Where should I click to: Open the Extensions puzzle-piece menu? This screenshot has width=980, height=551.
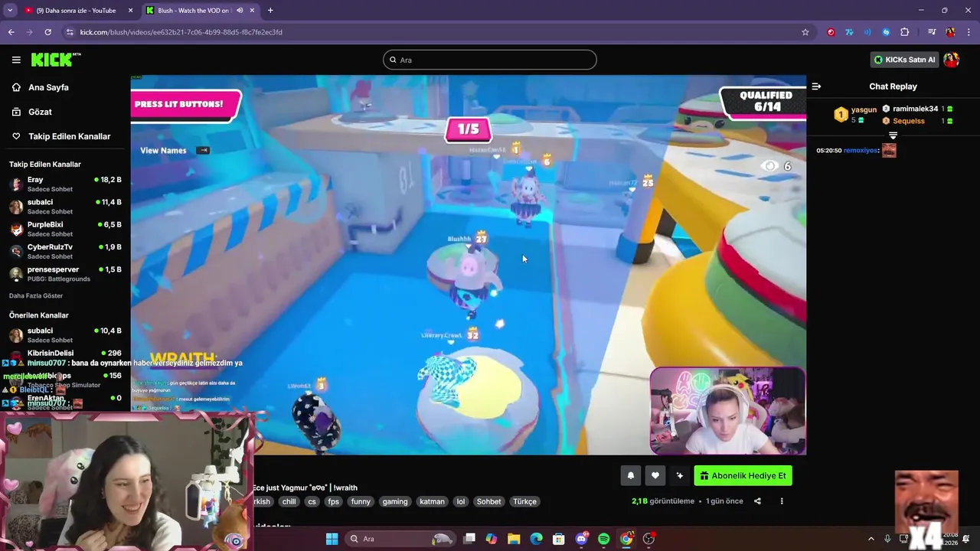pos(904,32)
